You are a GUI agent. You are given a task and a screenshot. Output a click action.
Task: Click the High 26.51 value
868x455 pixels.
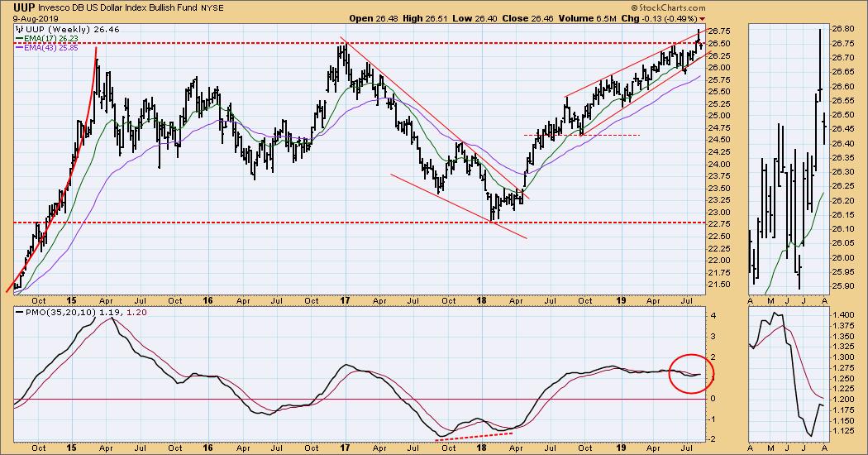[x=425, y=17]
